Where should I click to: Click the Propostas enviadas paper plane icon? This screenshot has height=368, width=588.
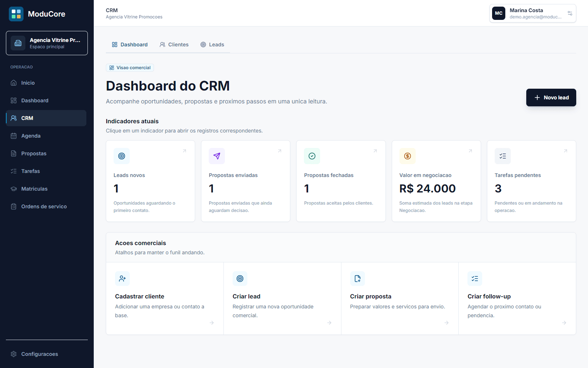click(217, 156)
